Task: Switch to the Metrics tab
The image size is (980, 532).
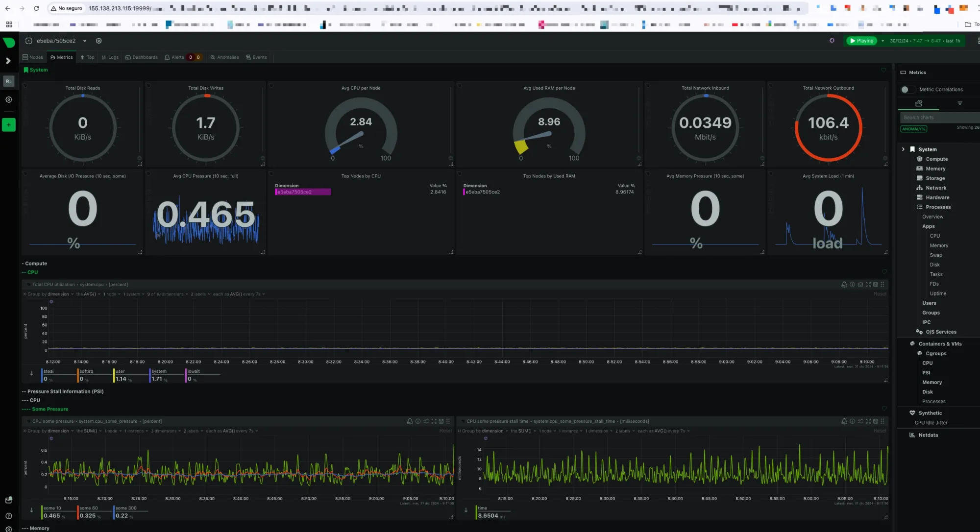Action: [x=62, y=57]
